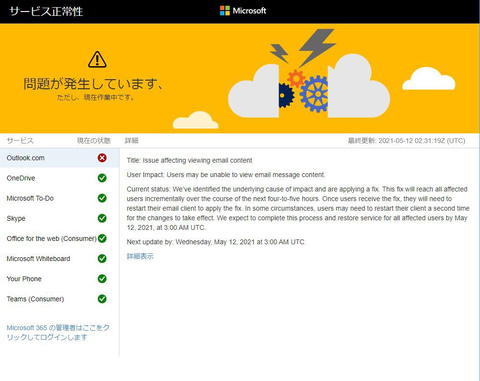This screenshot has width=480, height=381.
Task: Click the サービス正常性 page title
Action: click(46, 11)
